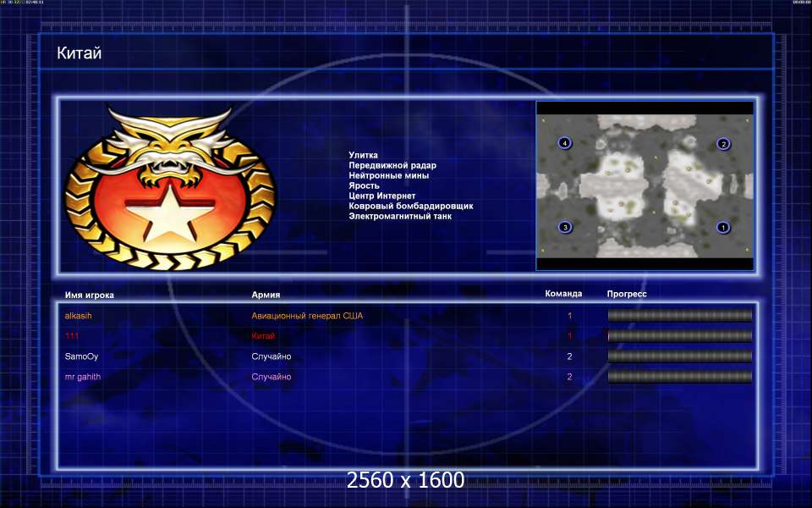Click player 111's team number
812x508 pixels.
point(569,336)
